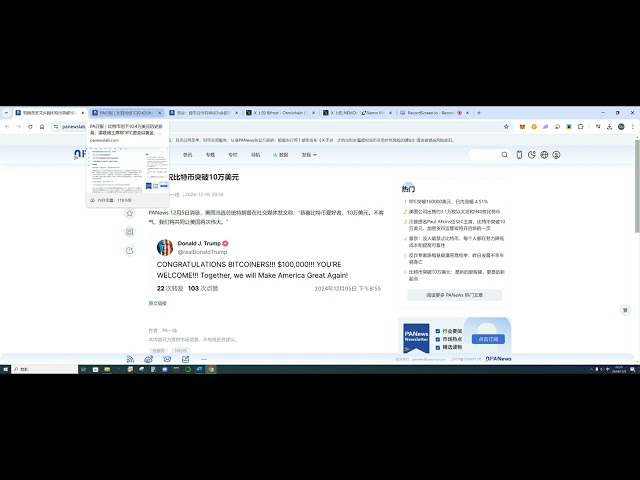The height and width of the screenshot is (480, 640).
Task: Click the blue newsletter subscribe button
Action: (488, 339)
